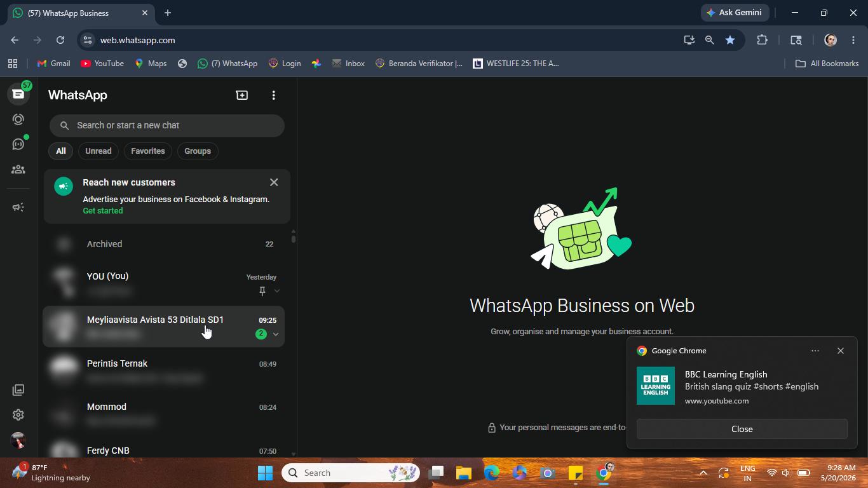
Task: Open the WhatsApp three-dot menu
Action: pyautogui.click(x=274, y=95)
